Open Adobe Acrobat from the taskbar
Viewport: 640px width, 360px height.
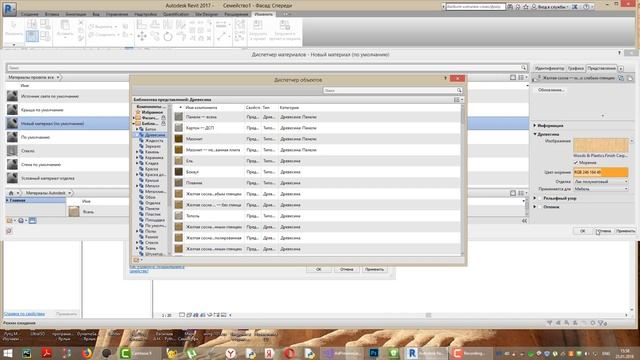pos(47,353)
